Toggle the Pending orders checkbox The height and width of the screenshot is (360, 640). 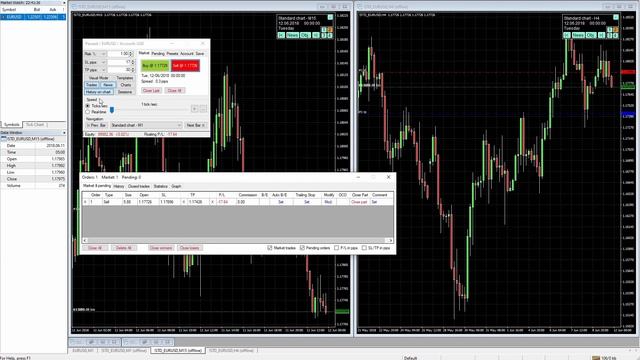point(302,248)
